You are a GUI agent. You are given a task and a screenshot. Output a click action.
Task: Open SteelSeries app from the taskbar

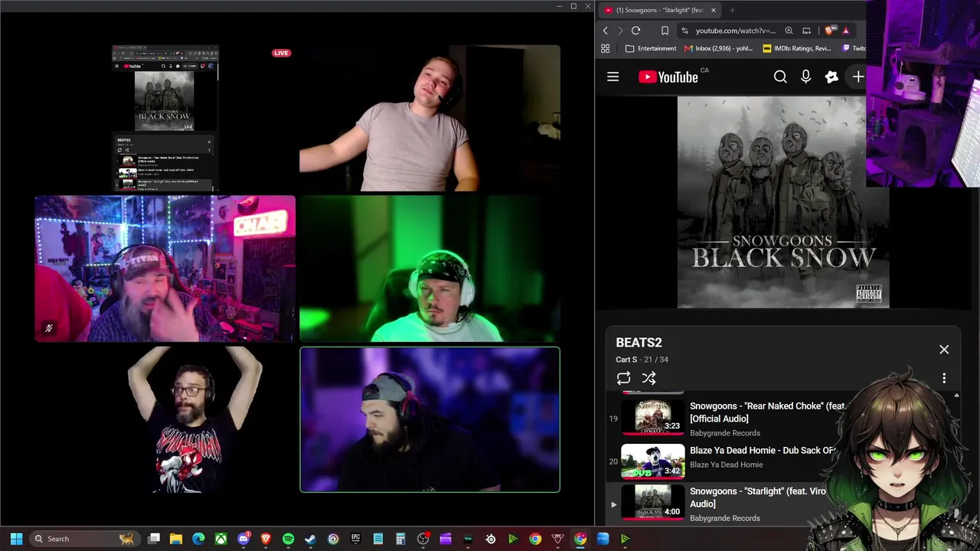click(490, 539)
